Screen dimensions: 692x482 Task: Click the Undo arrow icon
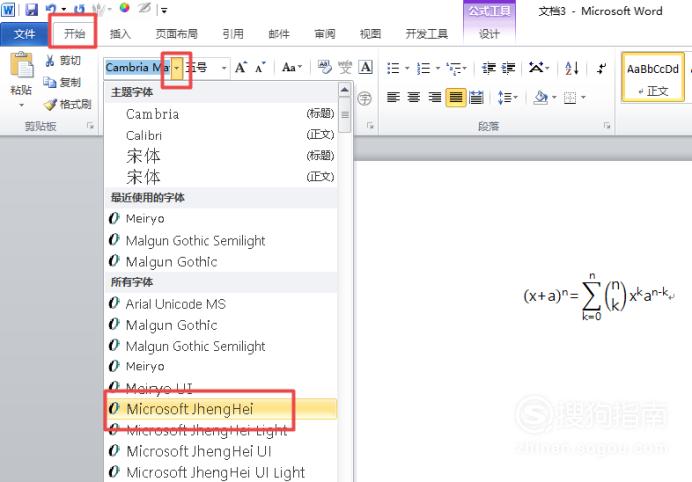(51, 9)
